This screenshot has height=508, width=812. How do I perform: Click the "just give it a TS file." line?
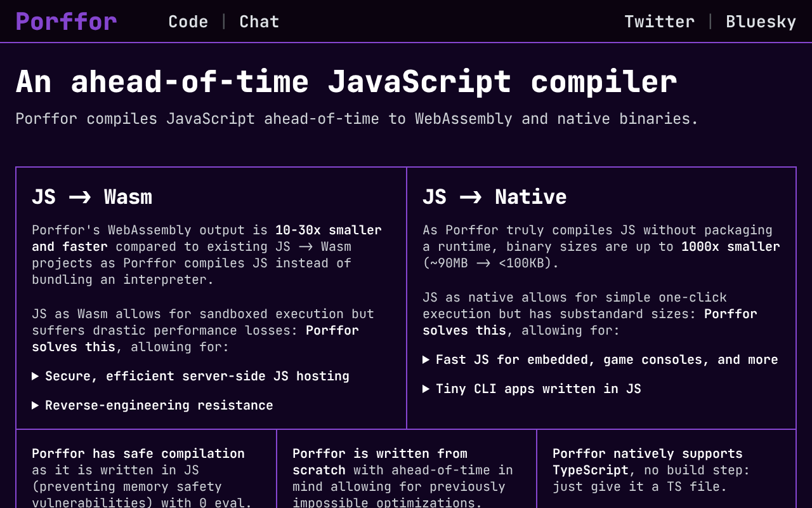click(x=639, y=486)
